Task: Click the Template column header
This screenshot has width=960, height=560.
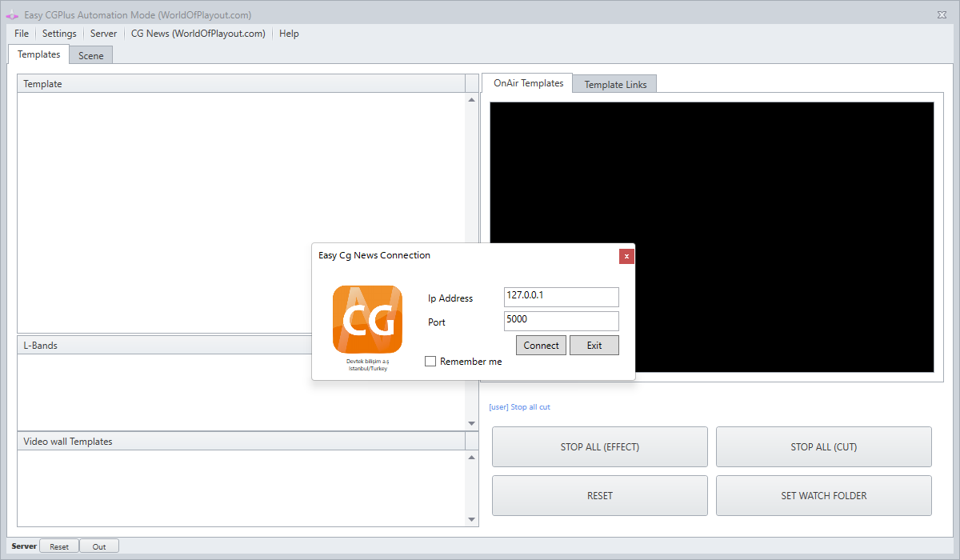Action: (x=242, y=84)
